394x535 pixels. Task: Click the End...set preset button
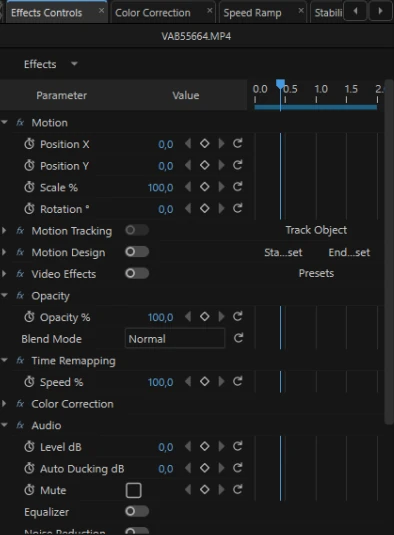point(349,252)
